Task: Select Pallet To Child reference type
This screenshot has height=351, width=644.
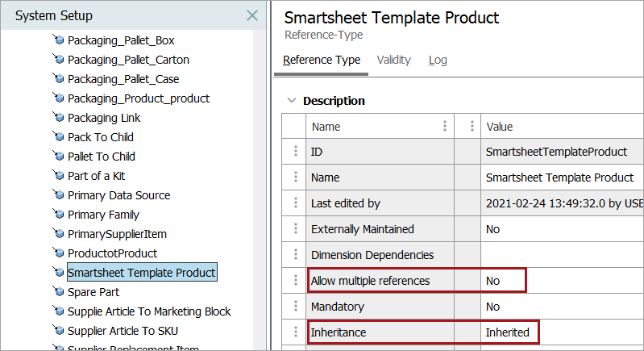Action: click(102, 157)
